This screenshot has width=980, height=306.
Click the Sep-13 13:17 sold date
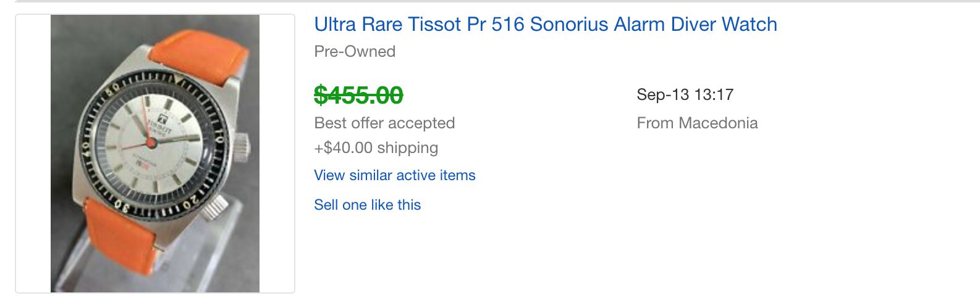[685, 94]
